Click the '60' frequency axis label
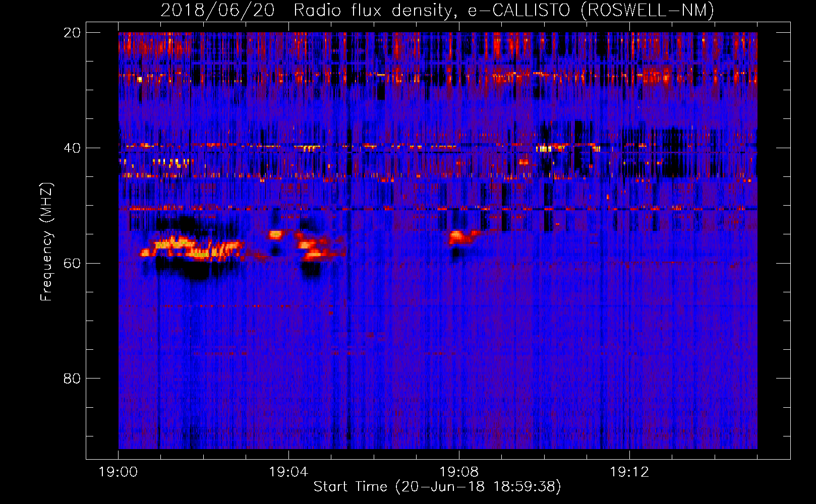This screenshot has width=816, height=504. point(72,264)
